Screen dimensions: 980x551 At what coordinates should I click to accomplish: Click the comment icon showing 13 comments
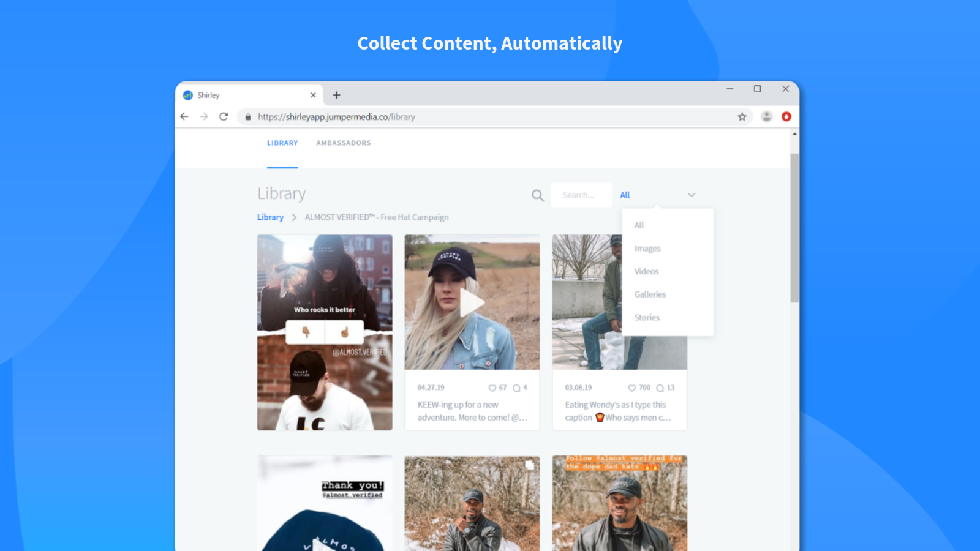click(x=660, y=388)
